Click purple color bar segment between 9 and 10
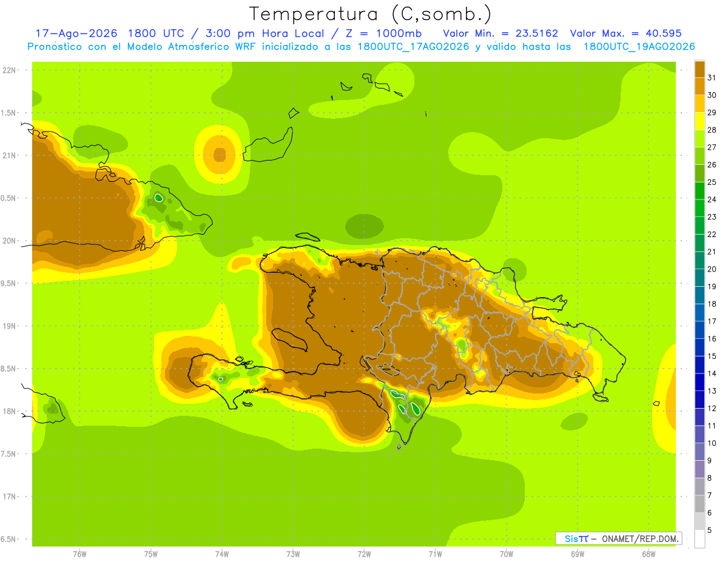This screenshot has height=562, width=728. (x=699, y=452)
